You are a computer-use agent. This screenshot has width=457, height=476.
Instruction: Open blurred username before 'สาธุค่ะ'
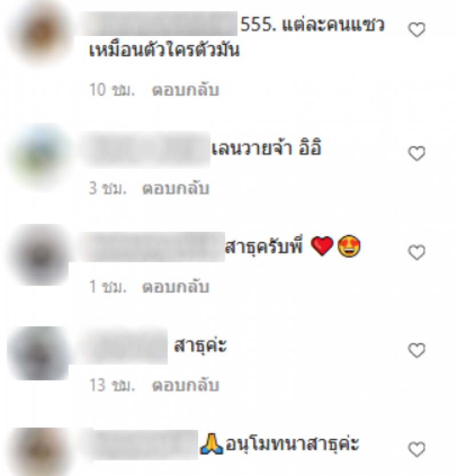[124, 345]
